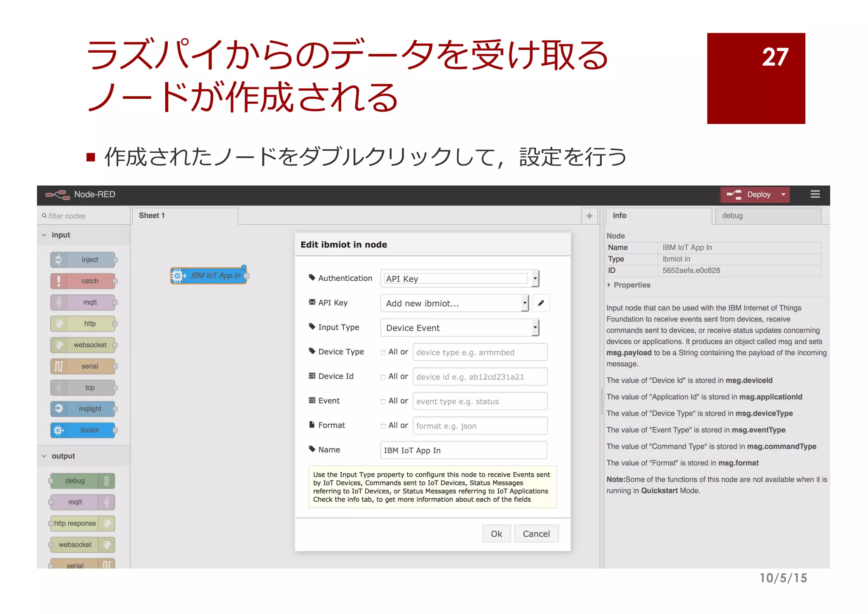The width and height of the screenshot is (868, 614).
Task: Select the inject node in the palette
Action: pos(83,260)
